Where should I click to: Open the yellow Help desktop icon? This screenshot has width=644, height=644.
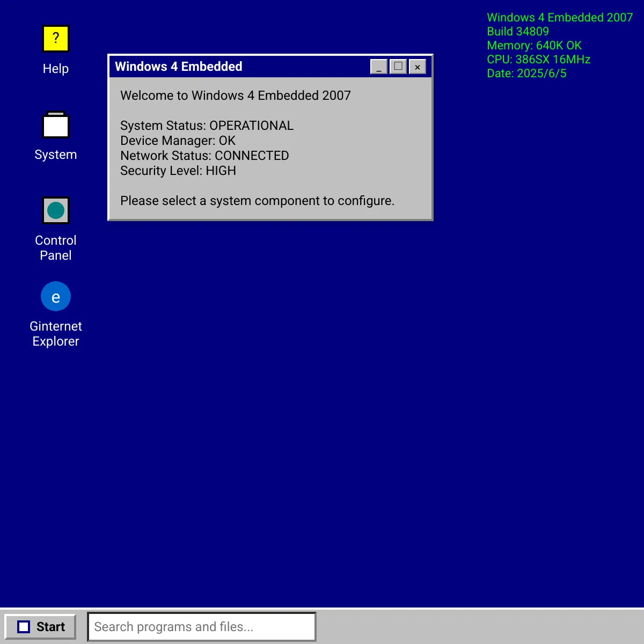56,39
